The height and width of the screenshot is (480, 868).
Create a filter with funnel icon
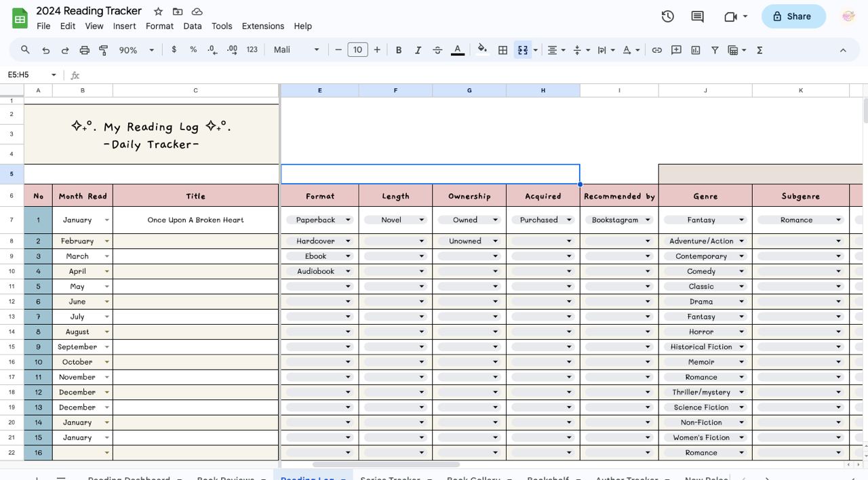coord(715,50)
